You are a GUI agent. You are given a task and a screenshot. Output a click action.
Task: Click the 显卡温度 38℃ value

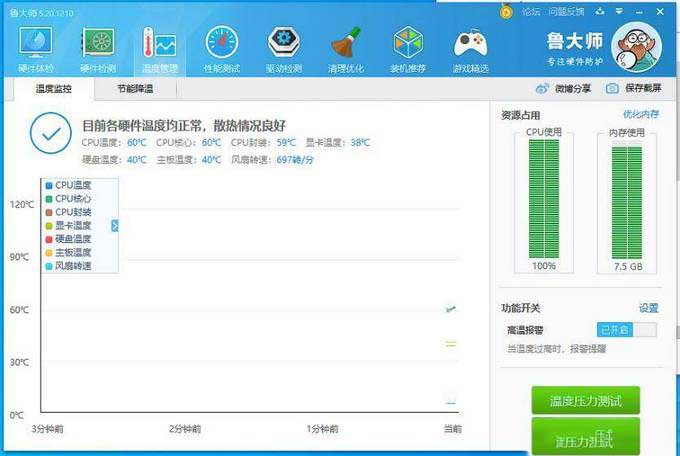[360, 143]
